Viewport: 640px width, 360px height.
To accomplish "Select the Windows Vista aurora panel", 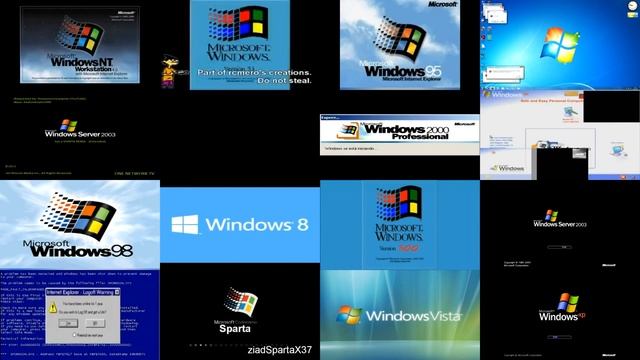I will (400, 315).
